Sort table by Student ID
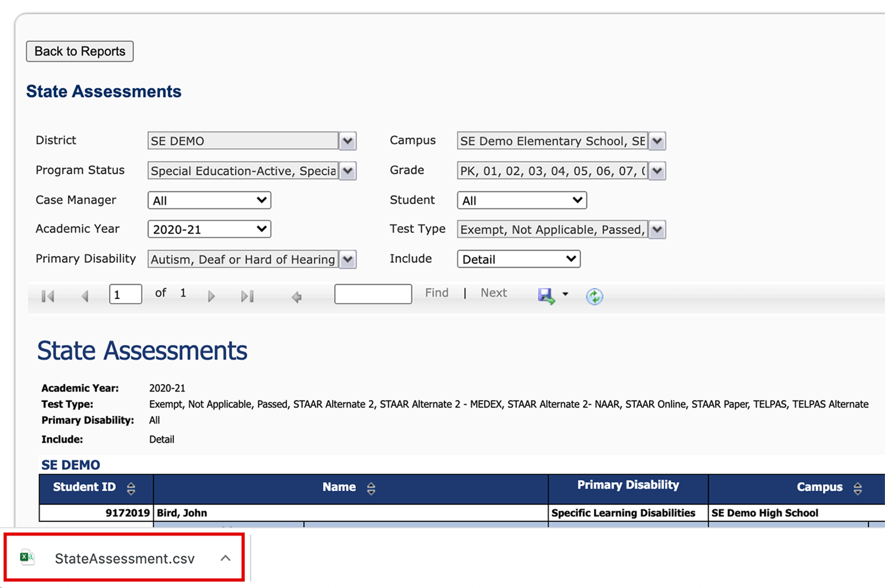885x588 pixels. (x=131, y=488)
